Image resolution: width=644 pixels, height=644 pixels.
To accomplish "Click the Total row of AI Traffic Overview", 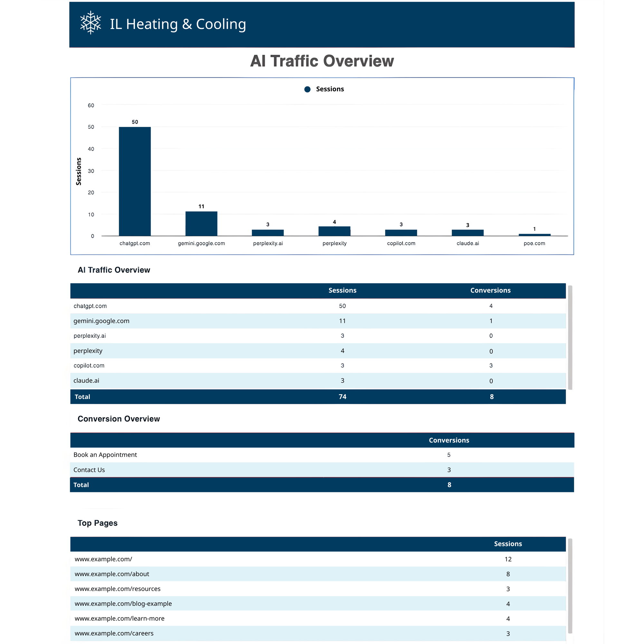I will click(233, 397).
